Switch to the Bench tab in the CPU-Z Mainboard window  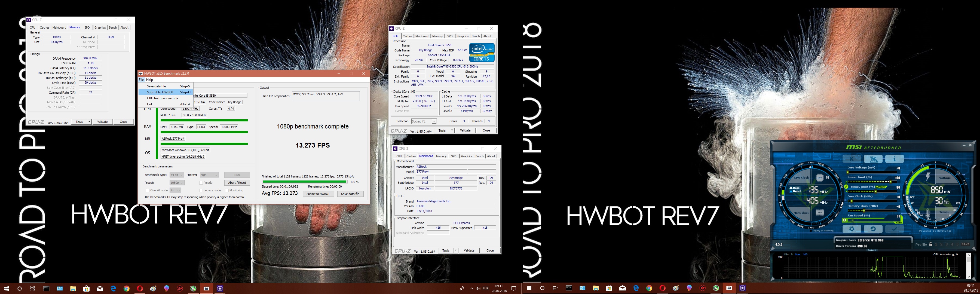click(x=479, y=156)
